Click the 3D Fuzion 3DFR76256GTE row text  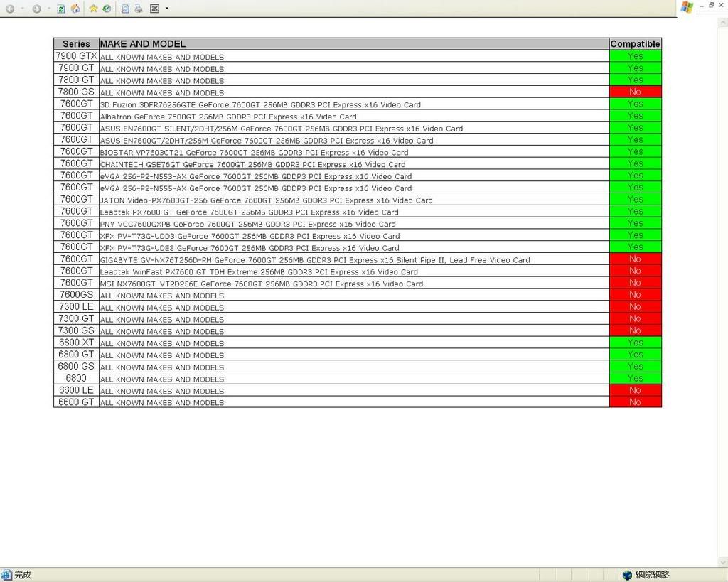260,105
